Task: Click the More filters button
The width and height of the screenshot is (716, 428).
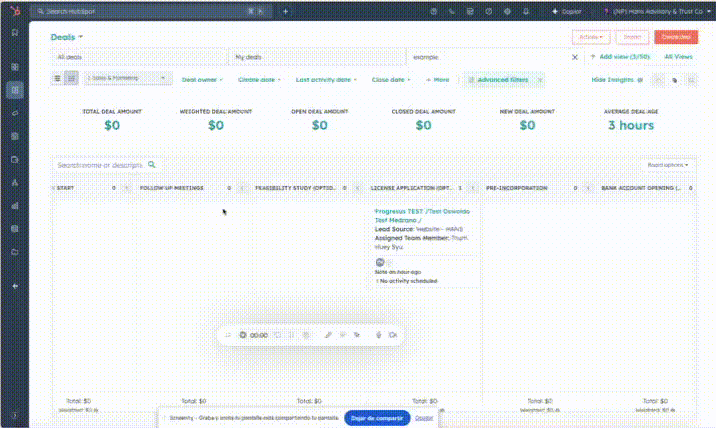Action: pyautogui.click(x=437, y=79)
